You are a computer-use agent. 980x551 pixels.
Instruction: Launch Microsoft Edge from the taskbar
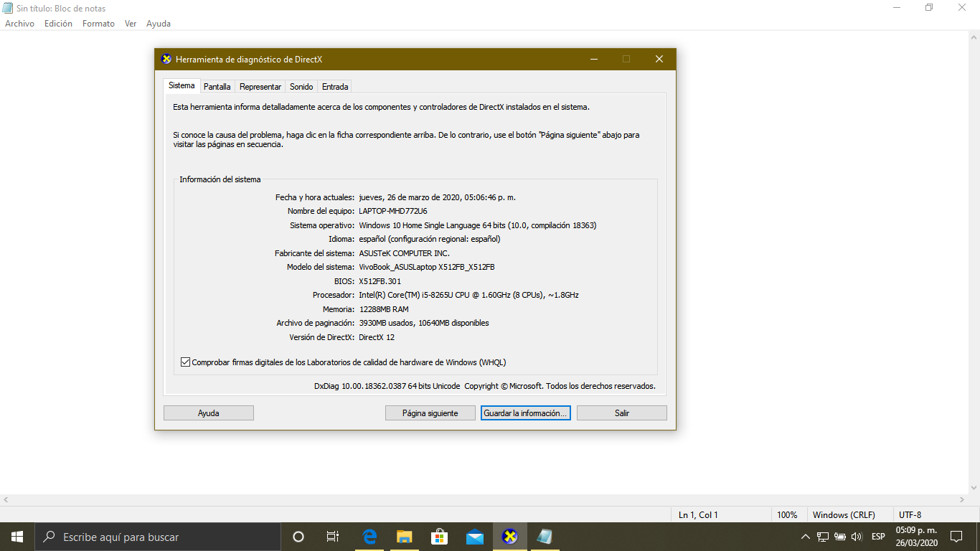pos(369,537)
